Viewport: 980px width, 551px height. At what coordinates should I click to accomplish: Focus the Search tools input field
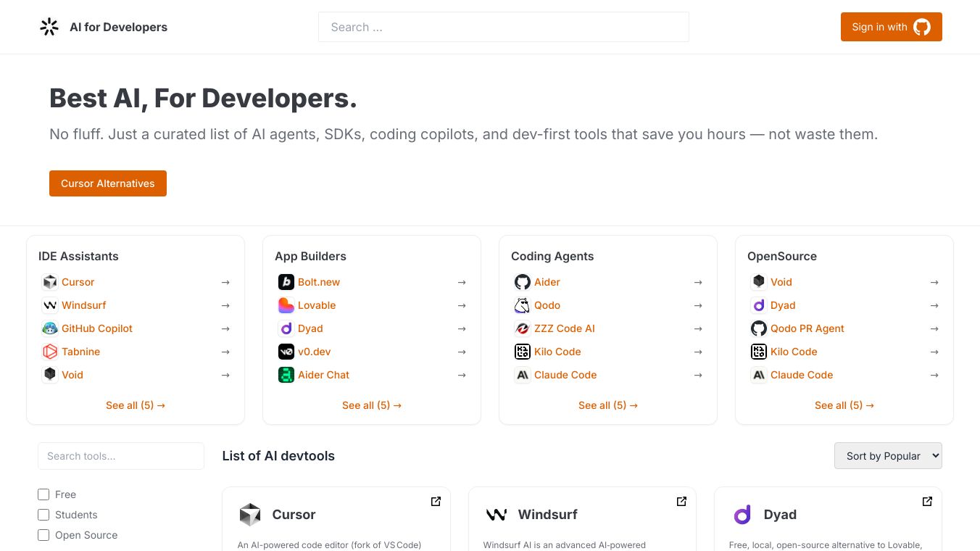tap(121, 456)
